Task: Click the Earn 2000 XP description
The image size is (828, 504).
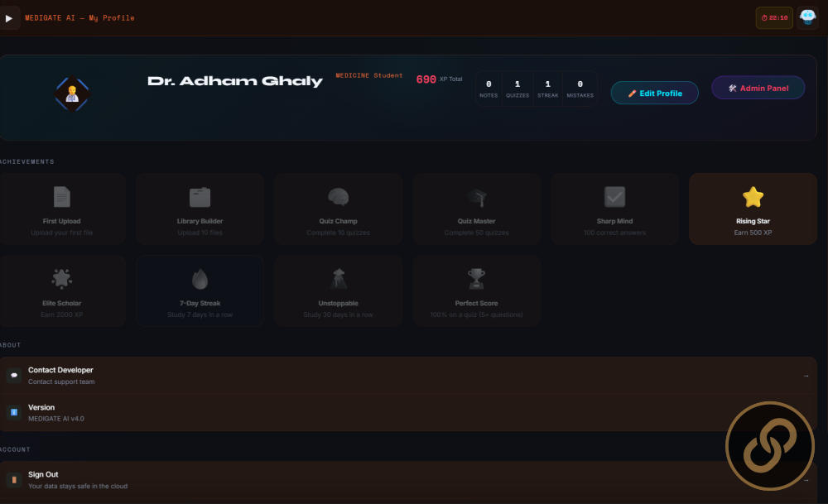Action: coord(62,314)
